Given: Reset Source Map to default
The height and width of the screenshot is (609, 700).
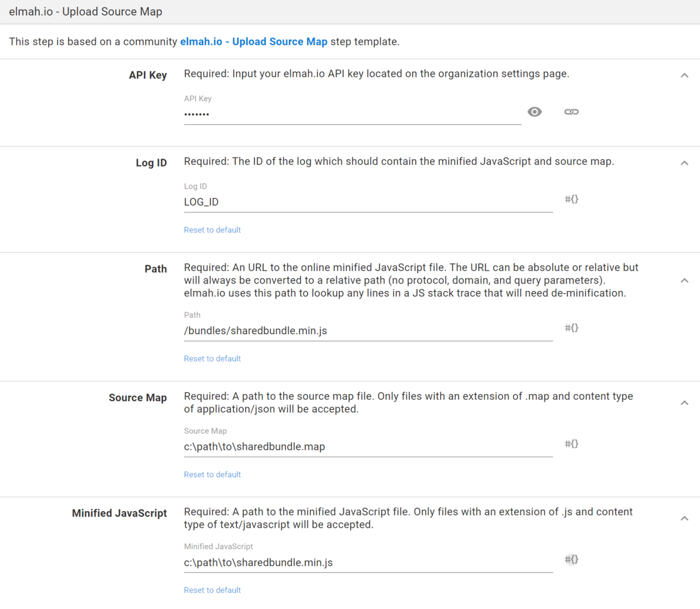Looking at the screenshot, I should (x=212, y=475).
